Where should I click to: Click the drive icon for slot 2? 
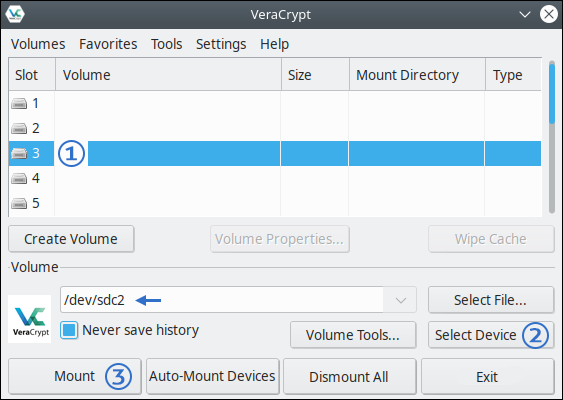click(x=19, y=129)
